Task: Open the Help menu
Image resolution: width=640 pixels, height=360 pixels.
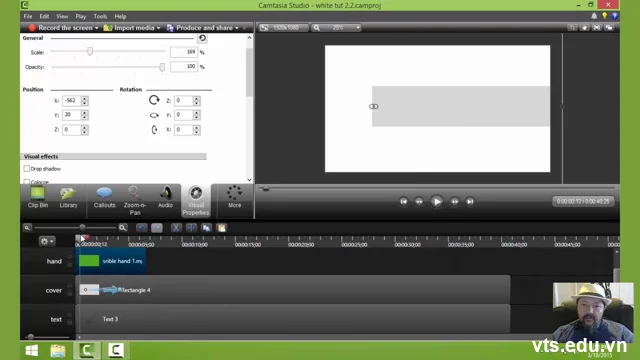Action: 120,16
